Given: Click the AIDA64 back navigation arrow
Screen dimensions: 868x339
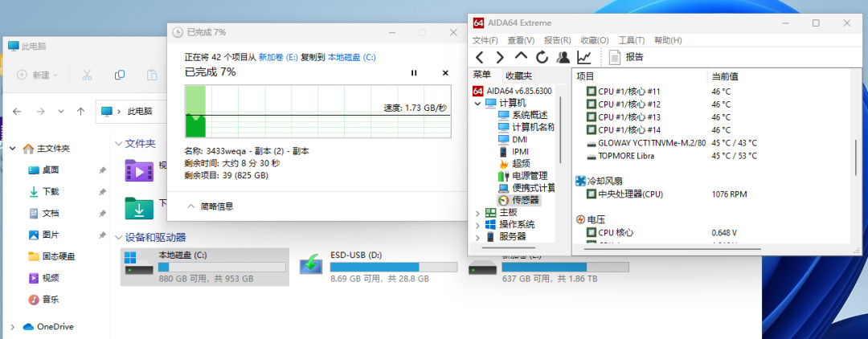Looking at the screenshot, I should pos(480,57).
